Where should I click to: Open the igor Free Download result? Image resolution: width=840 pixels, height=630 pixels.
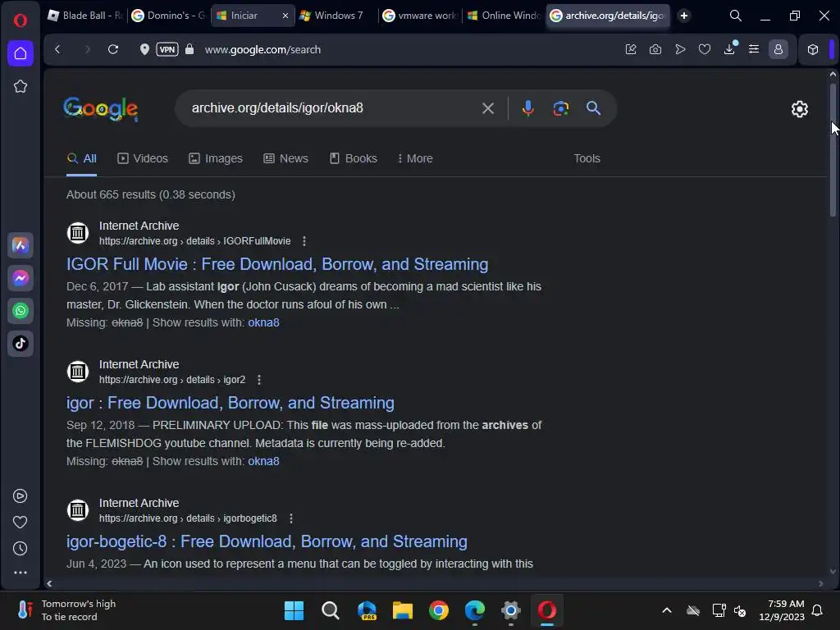click(x=231, y=403)
